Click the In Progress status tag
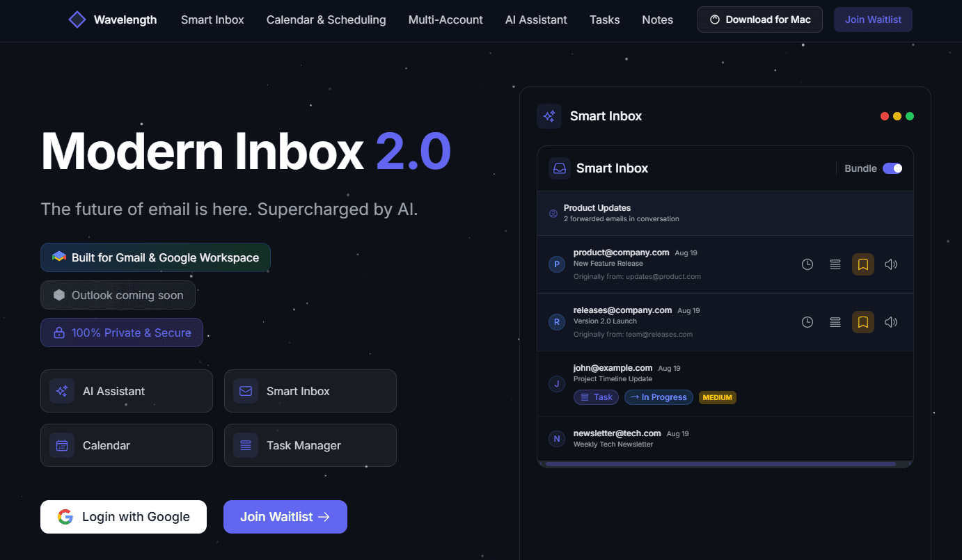962x560 pixels. (x=659, y=397)
